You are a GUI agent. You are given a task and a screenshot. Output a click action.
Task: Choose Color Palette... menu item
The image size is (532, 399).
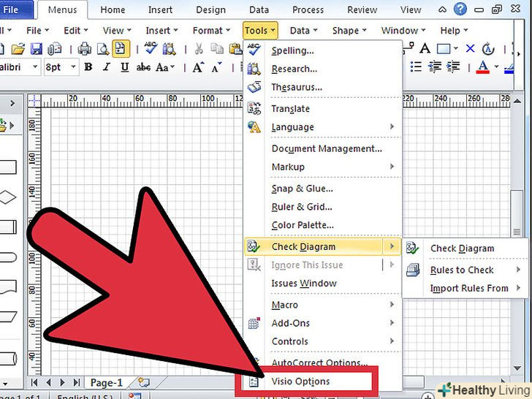point(323,225)
